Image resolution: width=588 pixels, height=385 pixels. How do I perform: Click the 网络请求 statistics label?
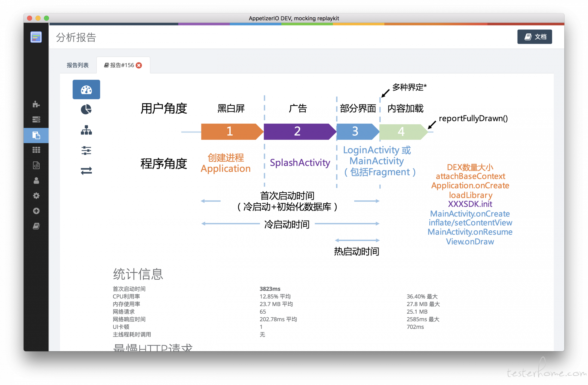coord(123,312)
